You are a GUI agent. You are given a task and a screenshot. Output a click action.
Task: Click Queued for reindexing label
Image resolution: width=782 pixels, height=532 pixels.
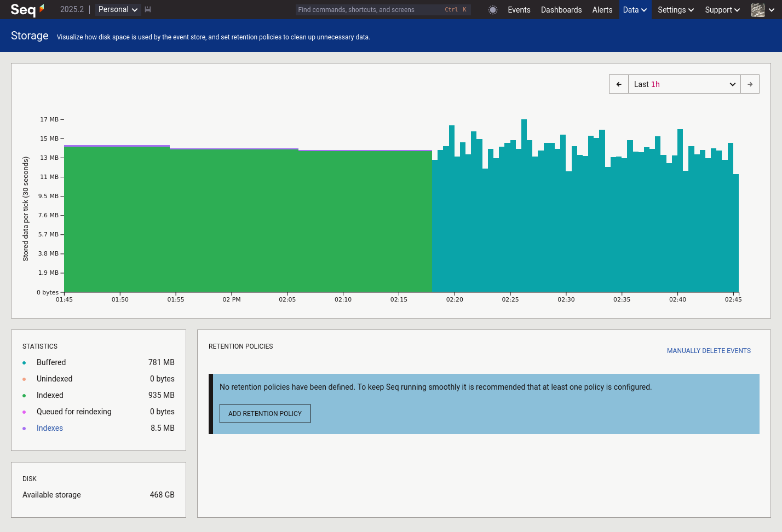[x=74, y=412]
